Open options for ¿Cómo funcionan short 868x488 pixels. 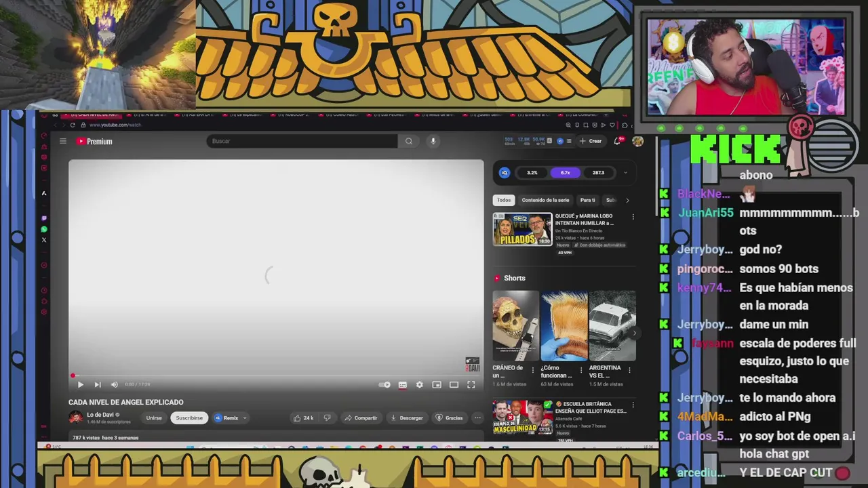[x=580, y=370]
